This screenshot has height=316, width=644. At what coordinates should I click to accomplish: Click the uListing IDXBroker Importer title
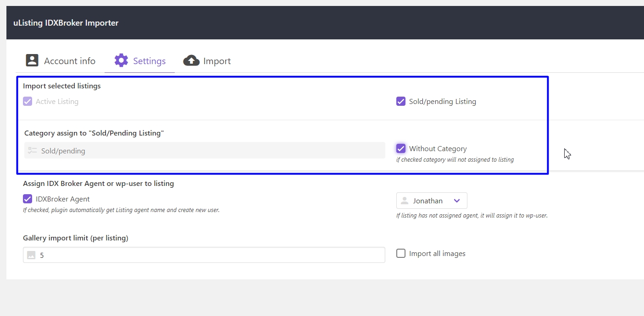click(x=66, y=23)
